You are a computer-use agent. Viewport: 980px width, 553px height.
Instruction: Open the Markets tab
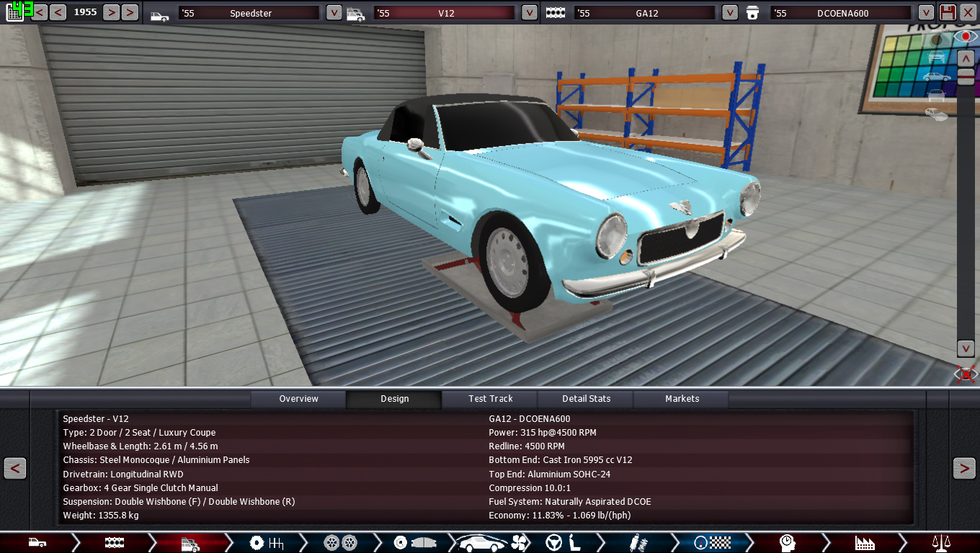[682, 399]
